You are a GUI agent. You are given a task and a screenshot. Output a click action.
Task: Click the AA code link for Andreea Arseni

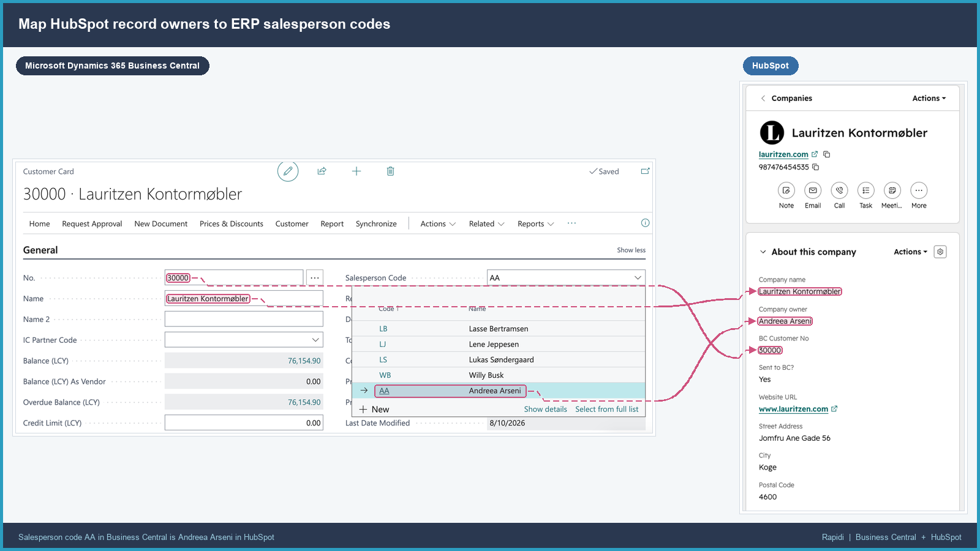pyautogui.click(x=384, y=391)
